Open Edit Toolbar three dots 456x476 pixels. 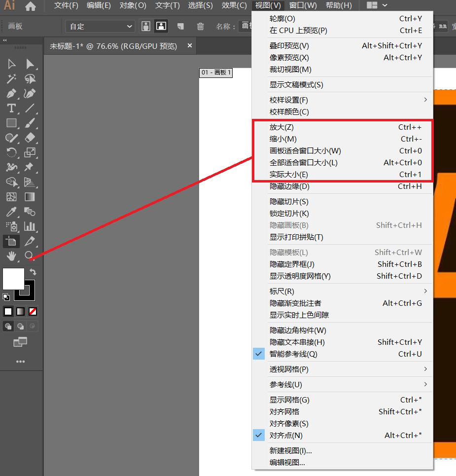pyautogui.click(x=20, y=362)
